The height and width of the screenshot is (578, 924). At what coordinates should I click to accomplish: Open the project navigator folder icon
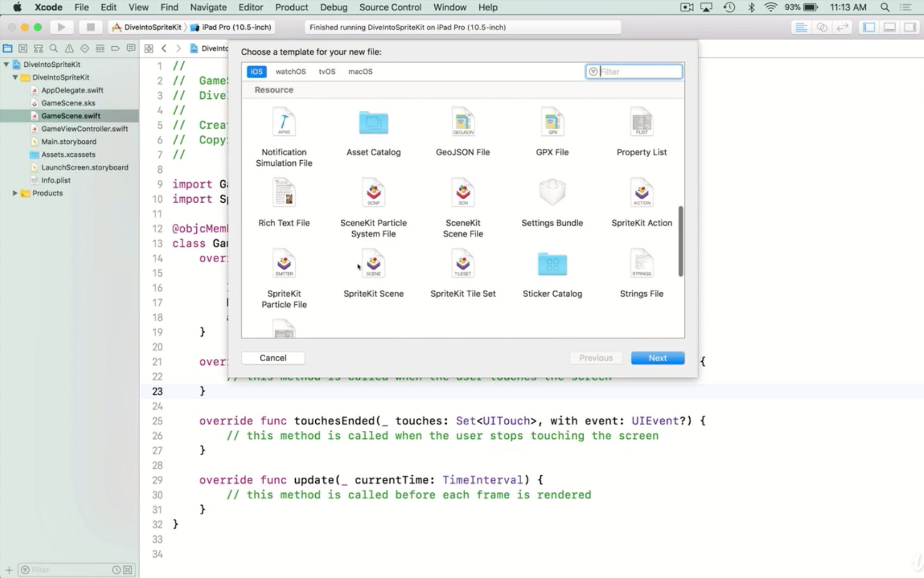8,48
